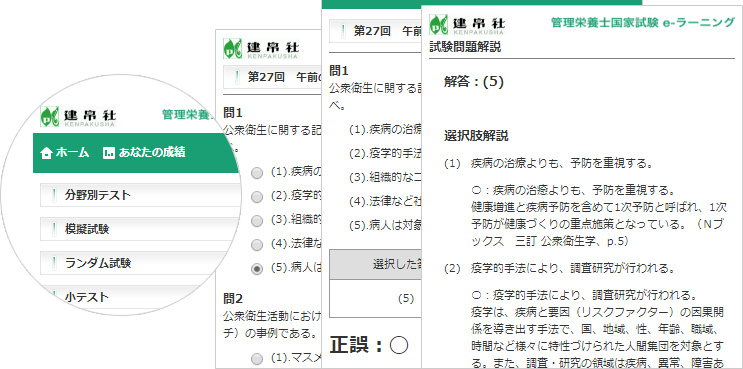Click the green marker icon beside ランダム試験
This screenshot has width=743, height=369.
click(54, 263)
